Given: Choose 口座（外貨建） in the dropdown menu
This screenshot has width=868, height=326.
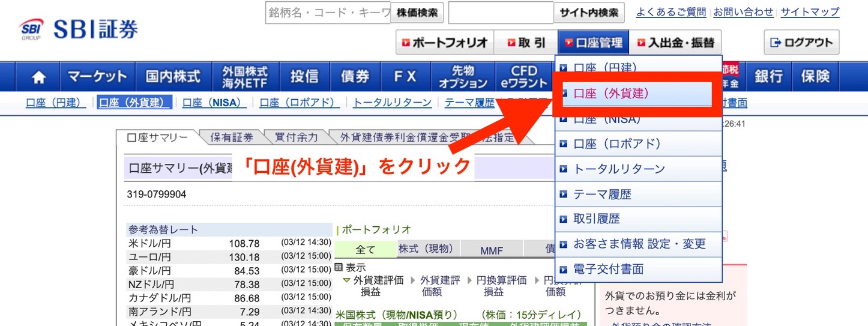Looking at the screenshot, I should (639, 94).
